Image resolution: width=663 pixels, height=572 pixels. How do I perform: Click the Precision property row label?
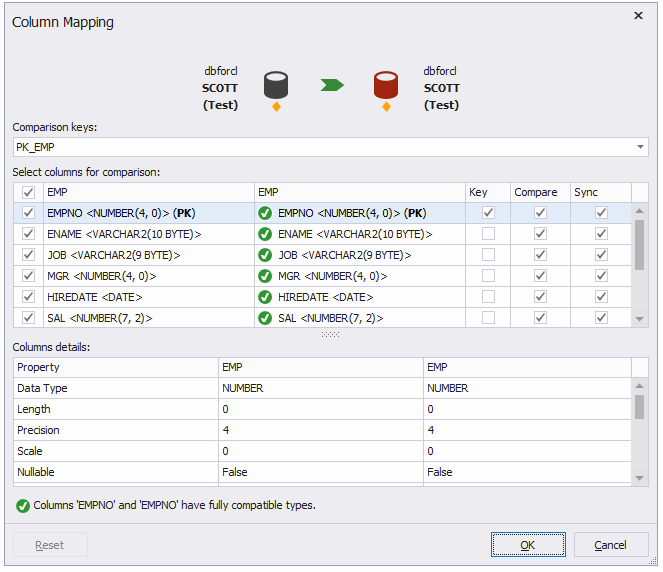pos(38,430)
